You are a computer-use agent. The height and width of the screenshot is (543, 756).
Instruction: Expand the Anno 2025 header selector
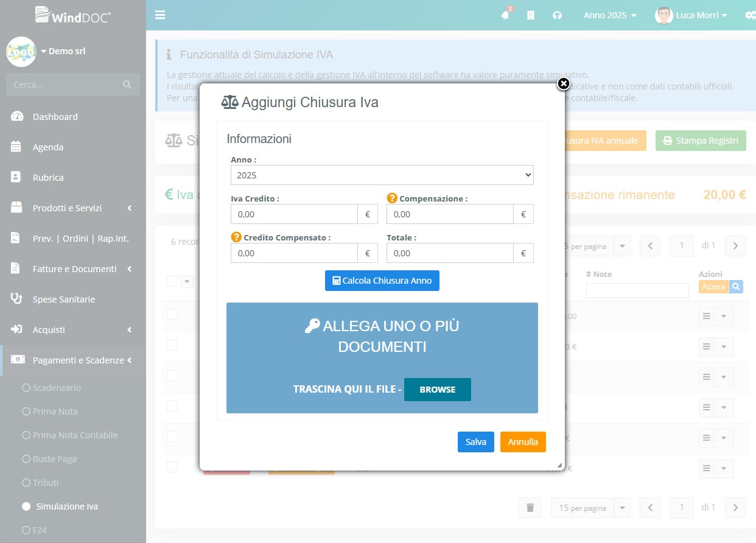click(x=610, y=15)
